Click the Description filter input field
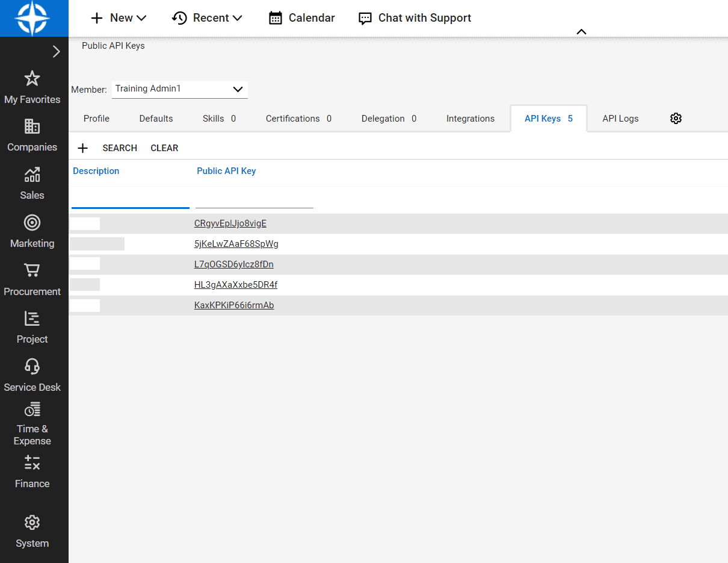 130,200
